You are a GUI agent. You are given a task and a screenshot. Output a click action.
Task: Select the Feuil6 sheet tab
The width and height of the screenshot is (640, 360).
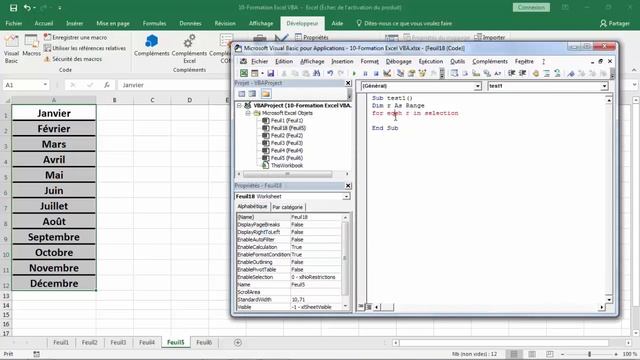(204, 342)
